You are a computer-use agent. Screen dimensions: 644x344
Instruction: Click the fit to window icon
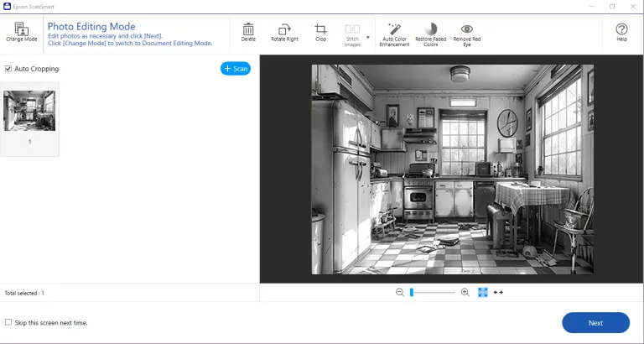483,292
